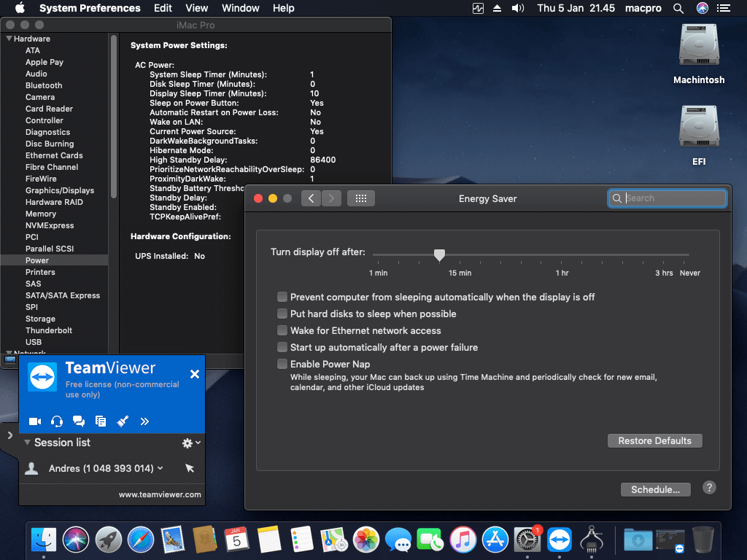Click the Restore Defaults button
Screen dimensions: 747x560
point(654,441)
